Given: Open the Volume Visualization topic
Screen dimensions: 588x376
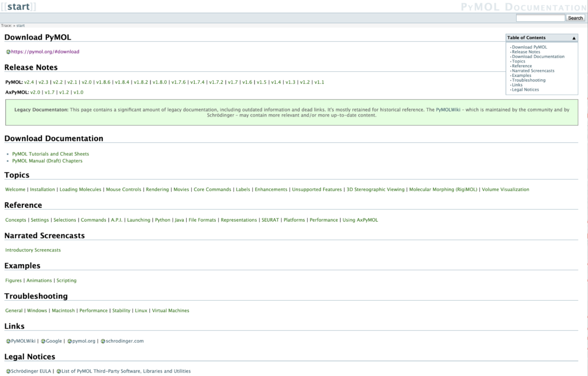Looking at the screenshot, I should pos(505,189).
